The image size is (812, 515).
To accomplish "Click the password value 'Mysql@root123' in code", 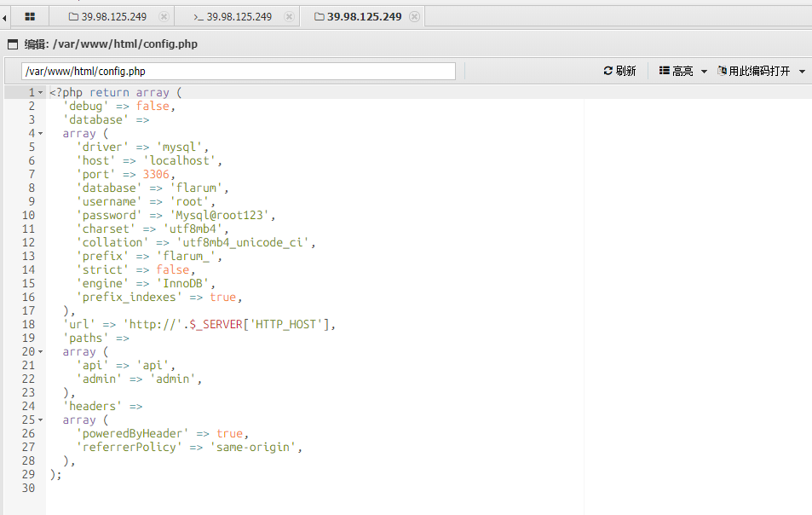I will (222, 215).
